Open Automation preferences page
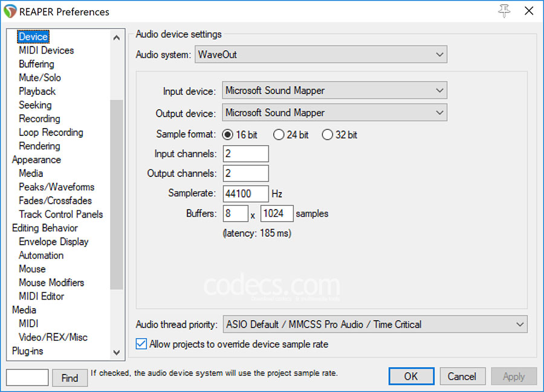544x392 pixels. click(41, 255)
